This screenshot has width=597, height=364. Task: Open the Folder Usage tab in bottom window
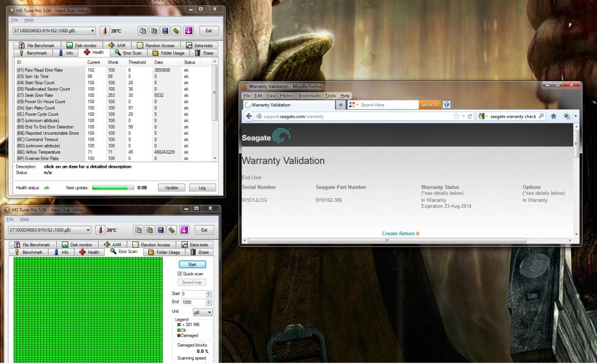pyautogui.click(x=163, y=252)
